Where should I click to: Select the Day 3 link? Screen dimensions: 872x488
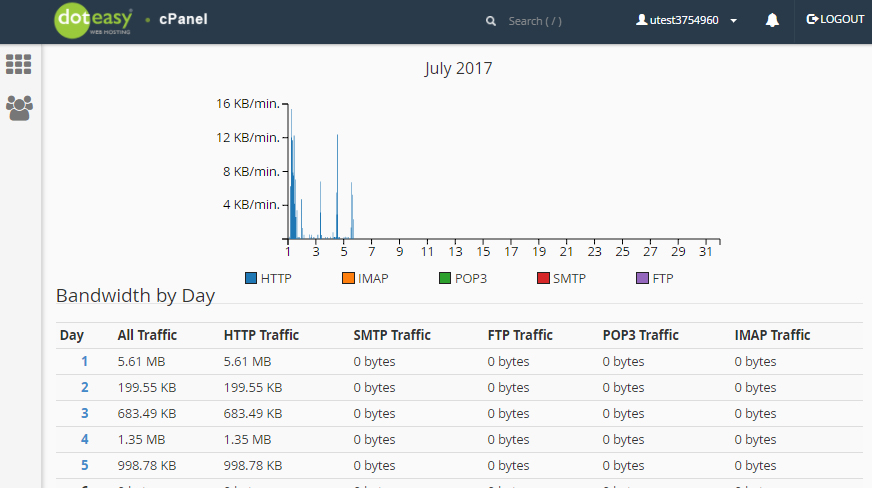click(x=85, y=414)
